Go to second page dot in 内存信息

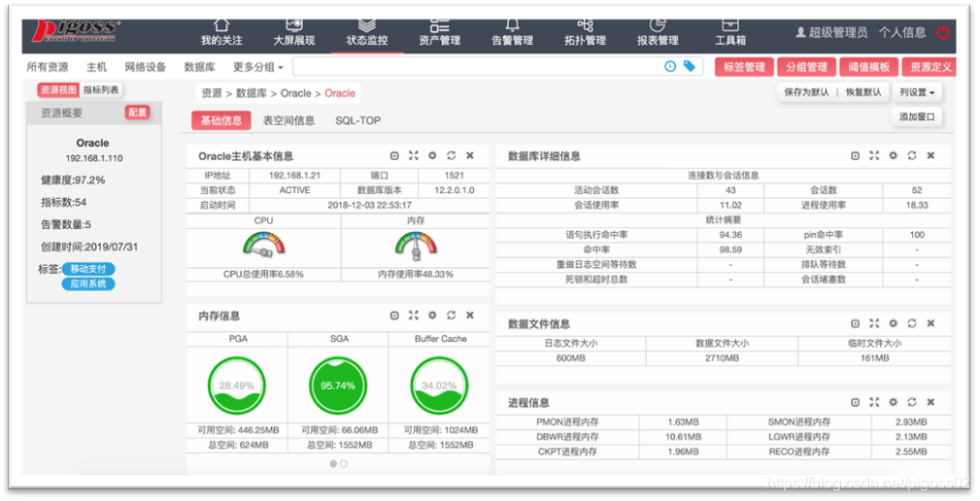(x=344, y=463)
